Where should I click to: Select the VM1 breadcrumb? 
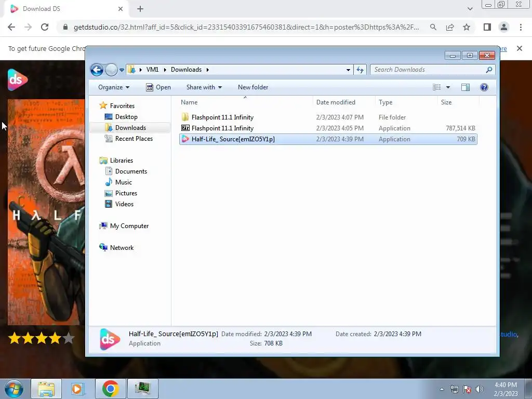point(152,70)
